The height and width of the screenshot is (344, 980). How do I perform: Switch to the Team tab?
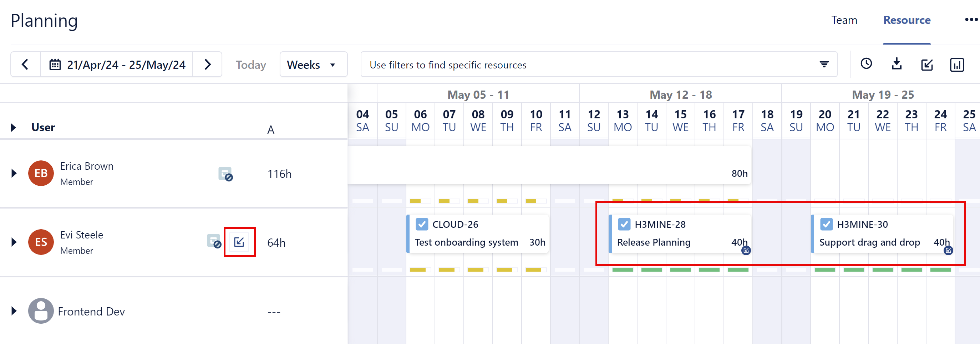(844, 20)
